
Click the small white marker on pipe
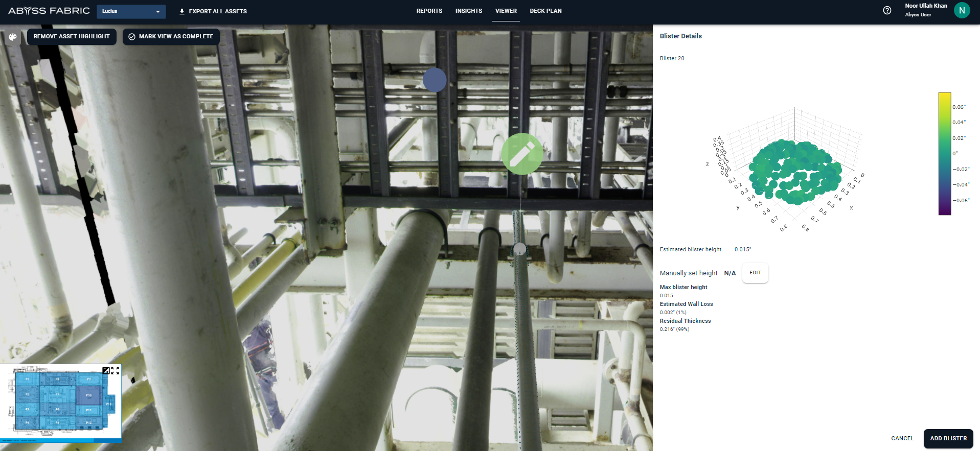pos(519,249)
